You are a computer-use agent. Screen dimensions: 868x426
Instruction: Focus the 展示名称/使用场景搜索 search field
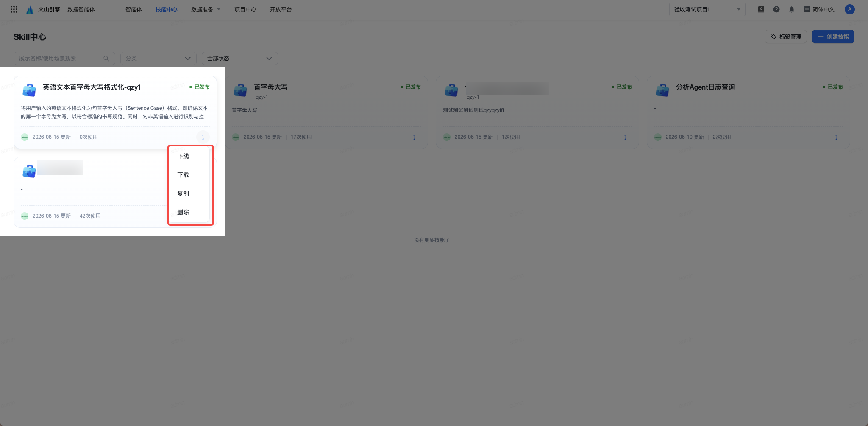tap(64, 59)
